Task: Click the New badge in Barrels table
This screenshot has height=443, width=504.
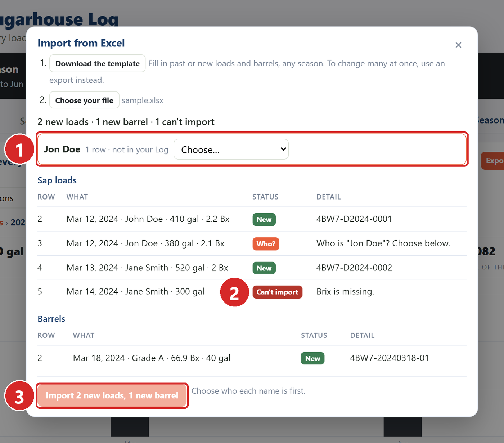Action: (x=312, y=358)
